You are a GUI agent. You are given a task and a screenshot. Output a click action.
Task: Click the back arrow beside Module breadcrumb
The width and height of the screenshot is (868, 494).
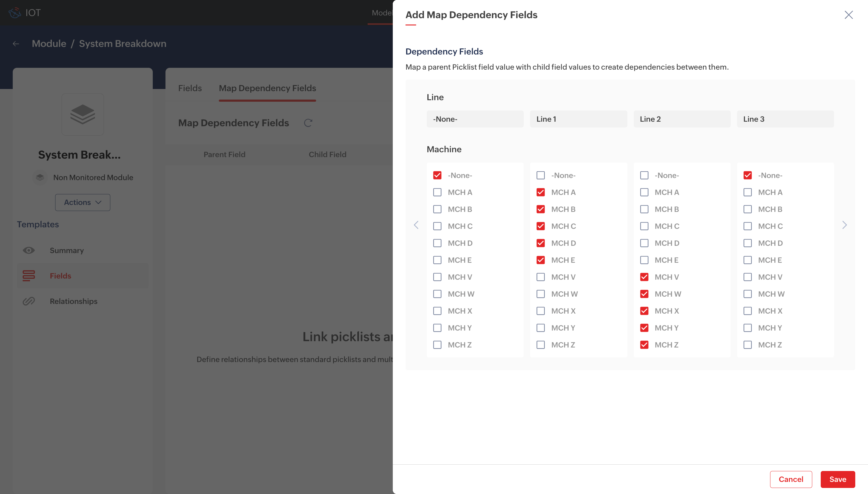click(x=16, y=44)
